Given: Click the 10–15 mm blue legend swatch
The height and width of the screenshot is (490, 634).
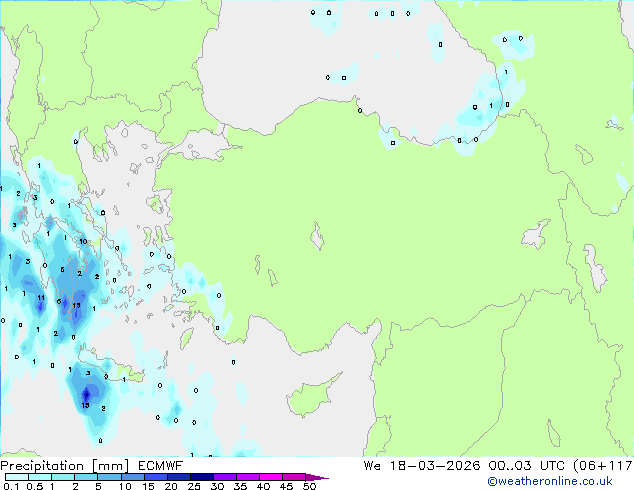Looking at the screenshot, I should pos(132,477).
